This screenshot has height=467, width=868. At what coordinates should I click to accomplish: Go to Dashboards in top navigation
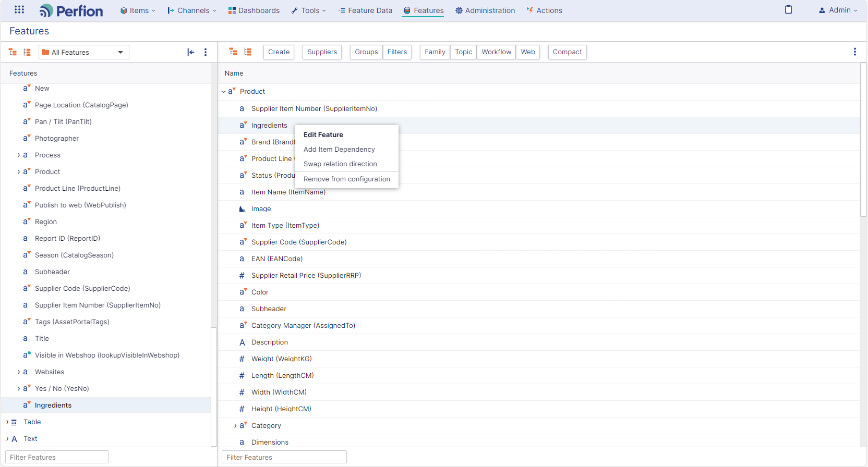254,10
